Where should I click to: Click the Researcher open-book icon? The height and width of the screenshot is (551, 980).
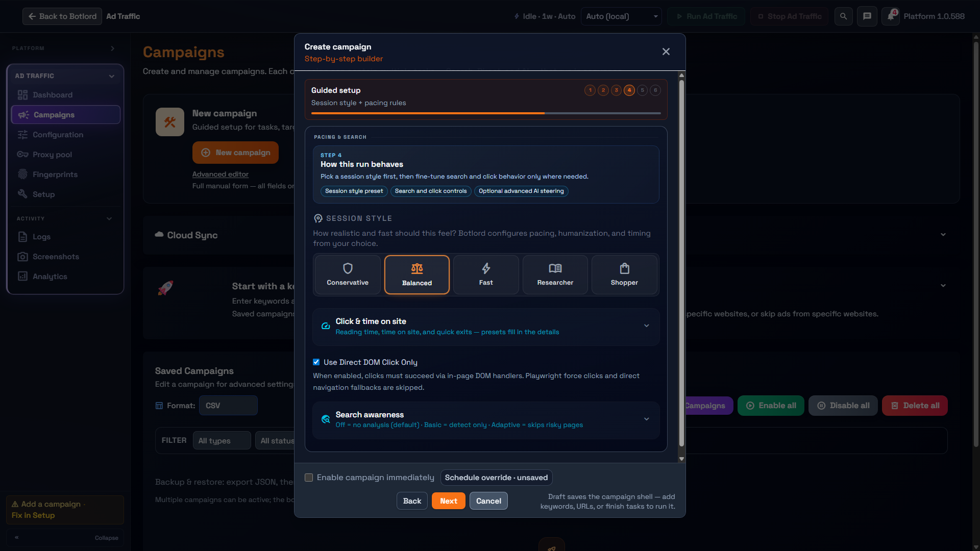555,268
